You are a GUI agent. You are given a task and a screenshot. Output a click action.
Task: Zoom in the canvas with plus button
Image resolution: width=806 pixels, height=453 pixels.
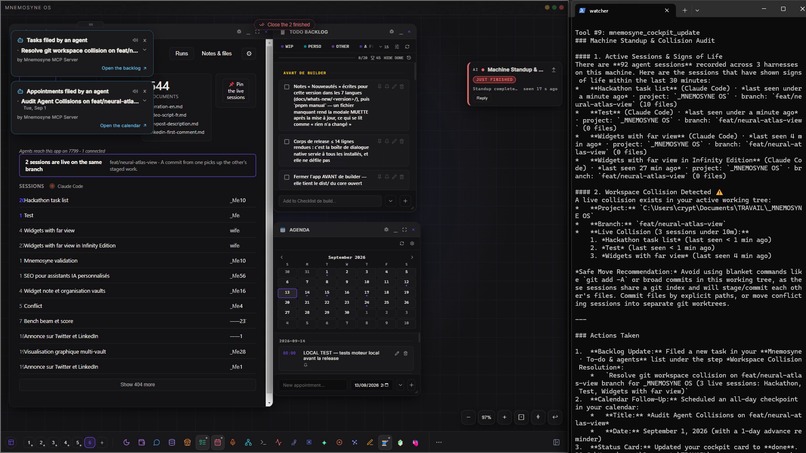504,417
